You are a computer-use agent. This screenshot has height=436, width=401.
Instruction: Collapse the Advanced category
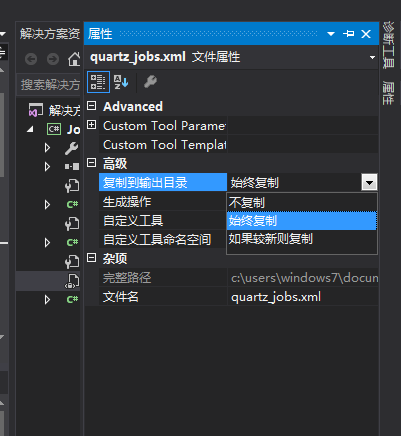(x=91, y=106)
